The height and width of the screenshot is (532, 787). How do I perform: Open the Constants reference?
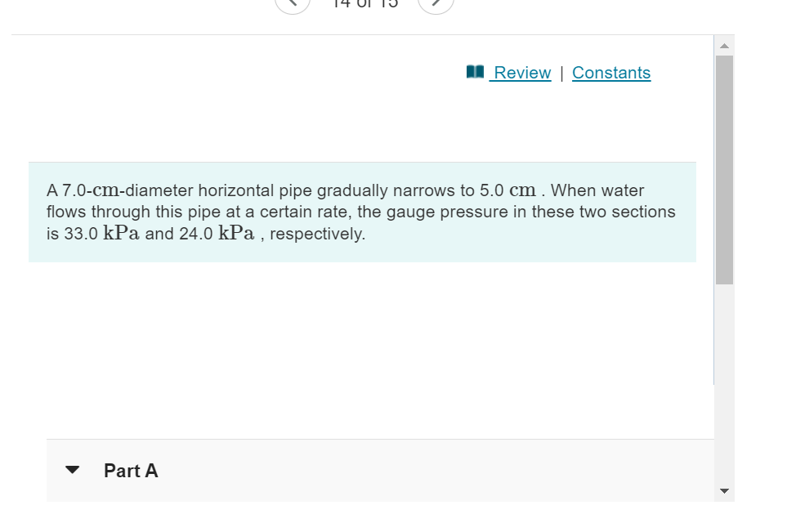coord(611,72)
